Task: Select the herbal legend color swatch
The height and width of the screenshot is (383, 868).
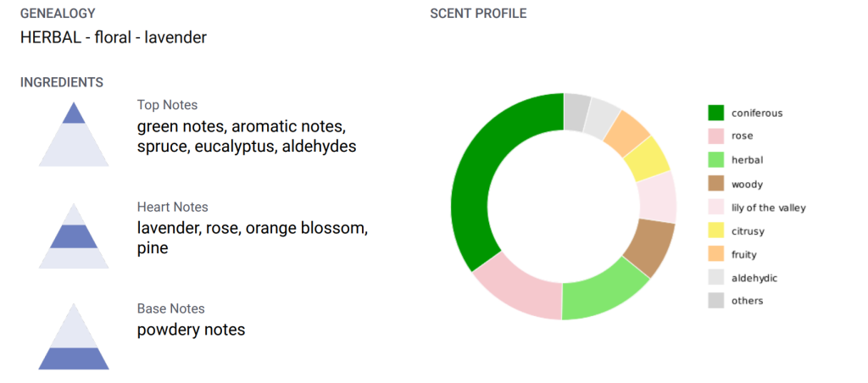Action: click(716, 159)
